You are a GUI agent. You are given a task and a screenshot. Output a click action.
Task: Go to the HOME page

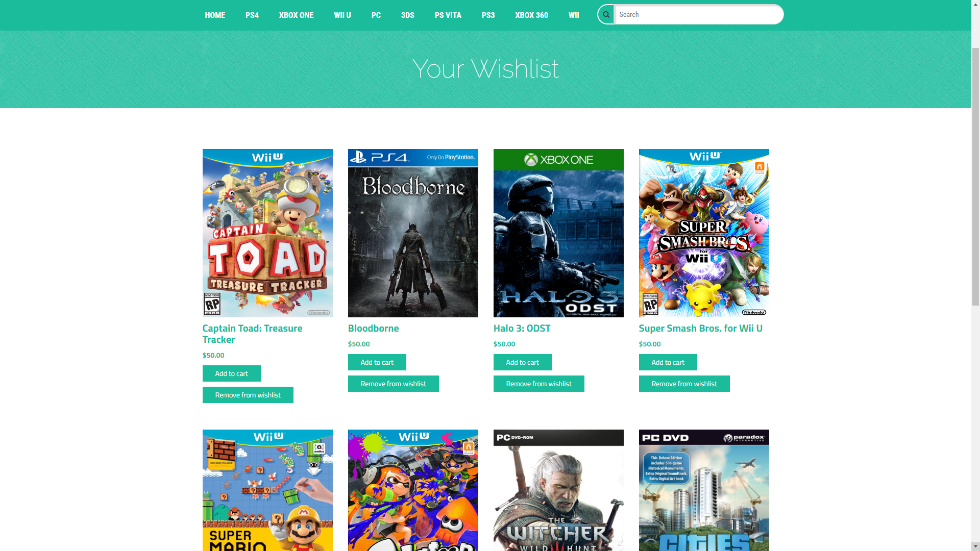point(215,15)
